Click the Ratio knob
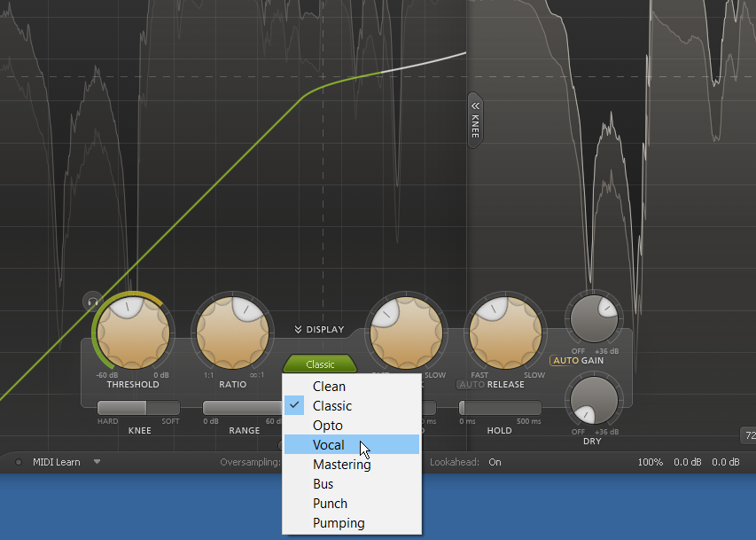The height and width of the screenshot is (540, 756). pos(230,332)
